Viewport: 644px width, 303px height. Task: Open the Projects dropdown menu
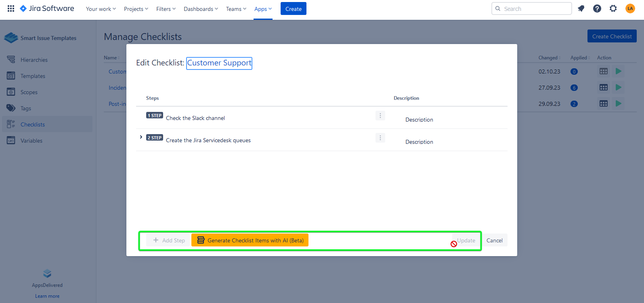136,9
